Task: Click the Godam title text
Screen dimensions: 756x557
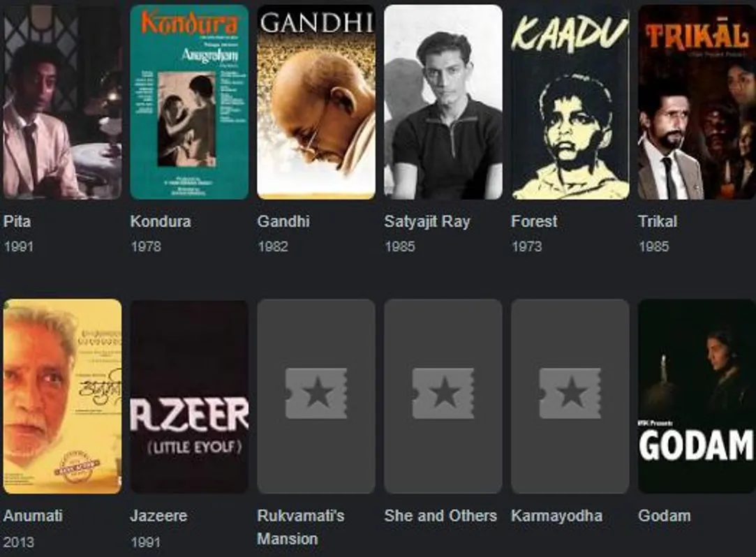Action: click(x=665, y=516)
